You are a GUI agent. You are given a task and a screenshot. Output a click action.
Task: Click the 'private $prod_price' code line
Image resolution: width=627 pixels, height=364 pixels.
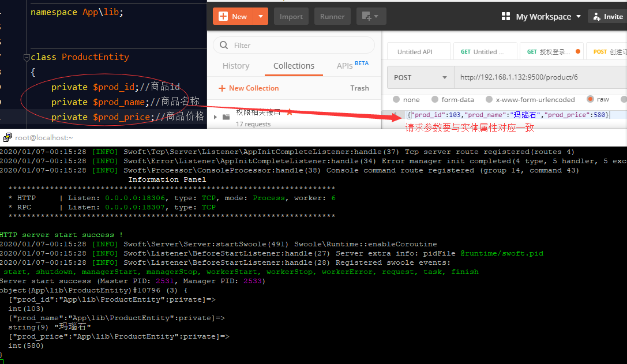[x=127, y=117]
